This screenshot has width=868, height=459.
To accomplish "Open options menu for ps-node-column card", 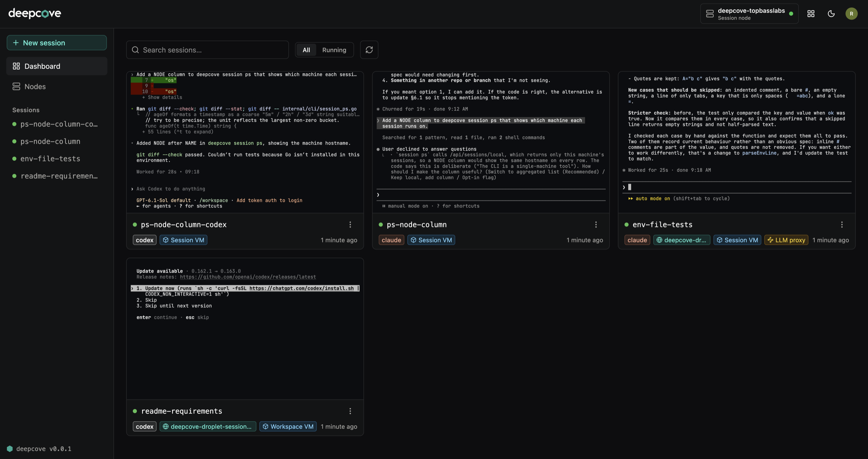I will pyautogui.click(x=596, y=224).
